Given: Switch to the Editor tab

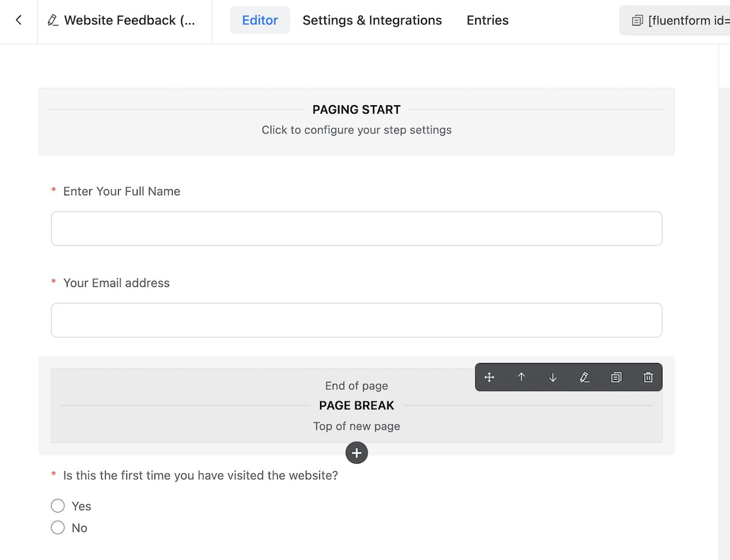Looking at the screenshot, I should pos(260,20).
